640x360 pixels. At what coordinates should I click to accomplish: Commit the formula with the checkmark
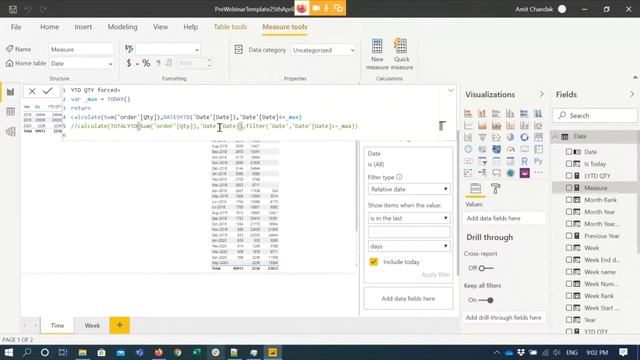(x=48, y=91)
